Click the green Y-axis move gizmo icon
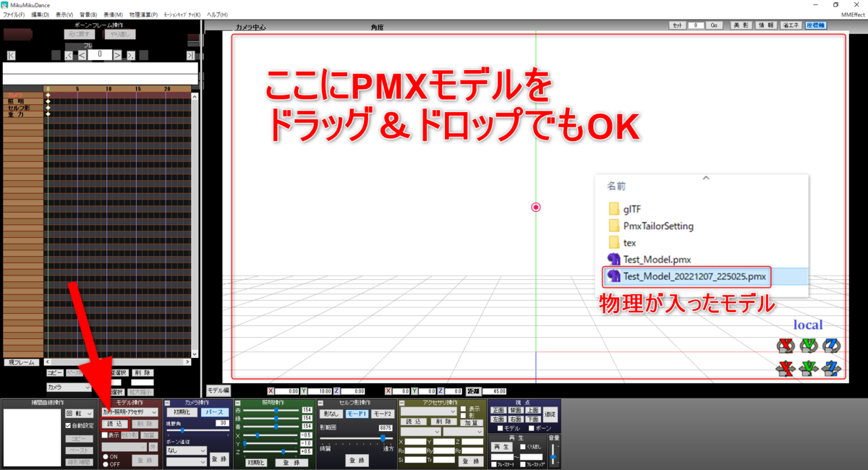Image resolution: width=868 pixels, height=470 pixels. (809, 369)
